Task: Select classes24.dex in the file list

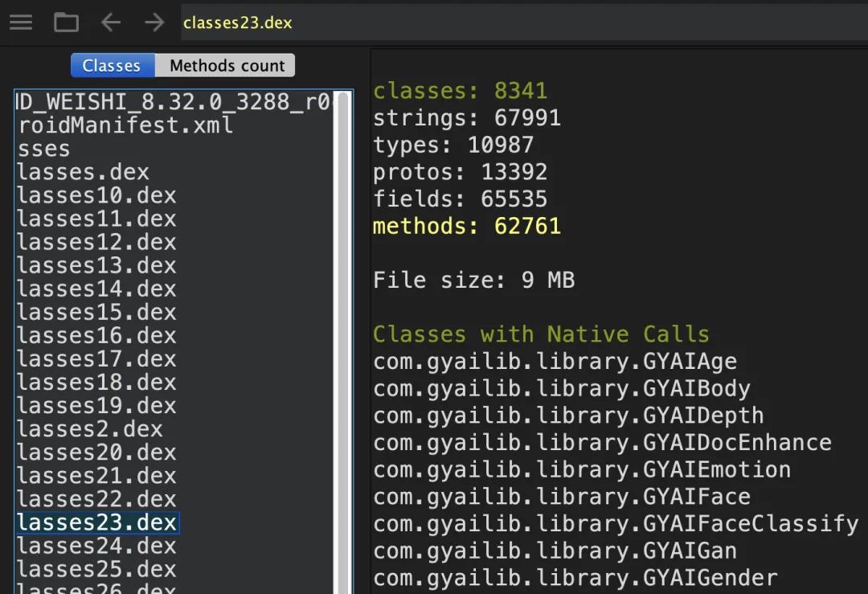Action: click(96, 546)
